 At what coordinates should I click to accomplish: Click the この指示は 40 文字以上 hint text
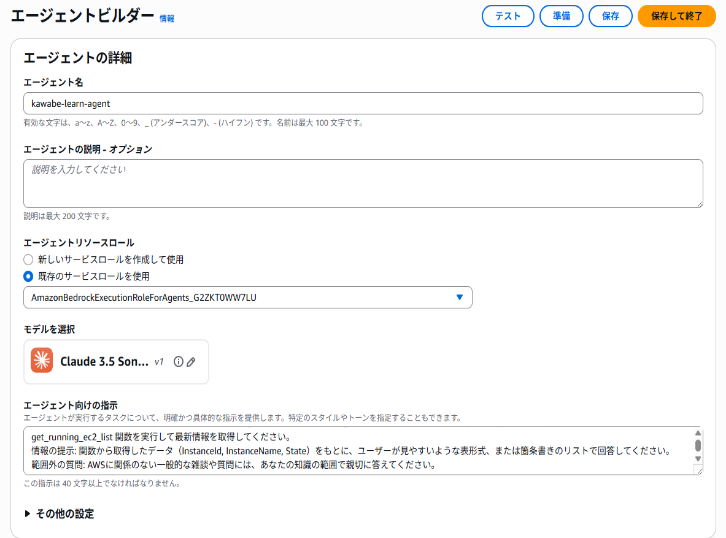tap(102, 483)
